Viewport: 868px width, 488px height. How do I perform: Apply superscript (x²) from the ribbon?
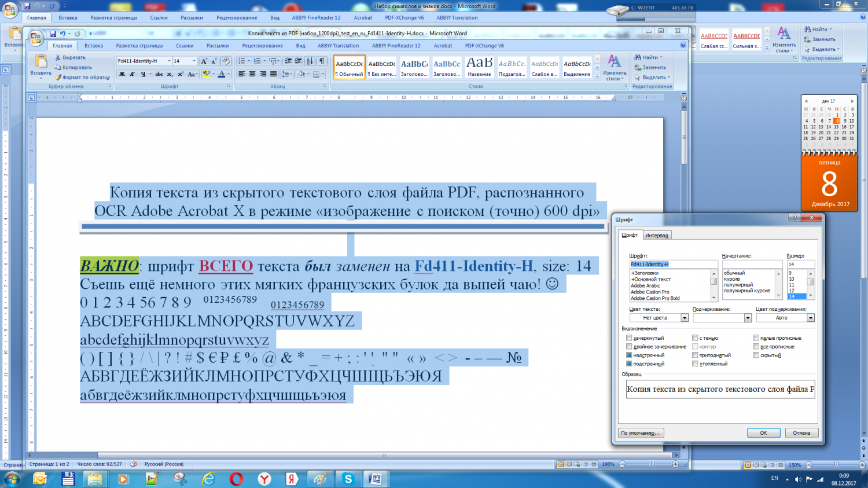pyautogui.click(x=181, y=74)
